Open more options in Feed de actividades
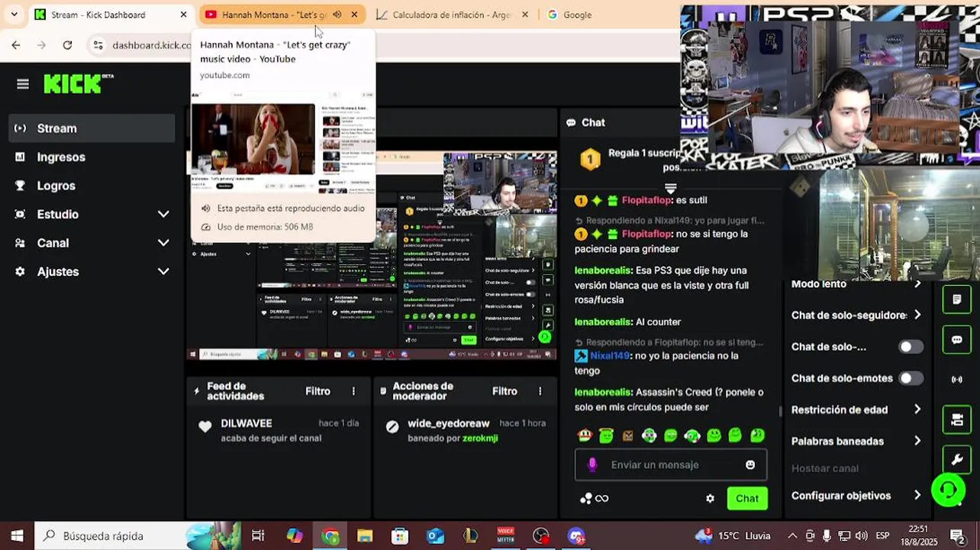Image resolution: width=980 pixels, height=550 pixels. pos(353,391)
